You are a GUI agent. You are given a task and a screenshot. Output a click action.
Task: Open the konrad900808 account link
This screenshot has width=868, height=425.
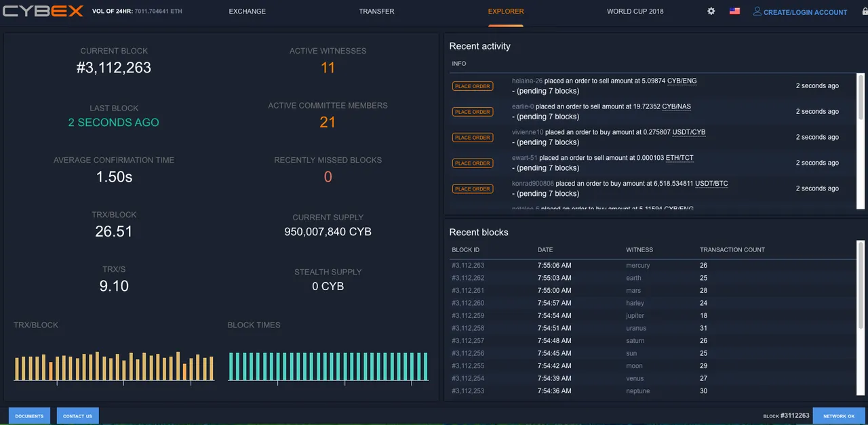coord(533,184)
